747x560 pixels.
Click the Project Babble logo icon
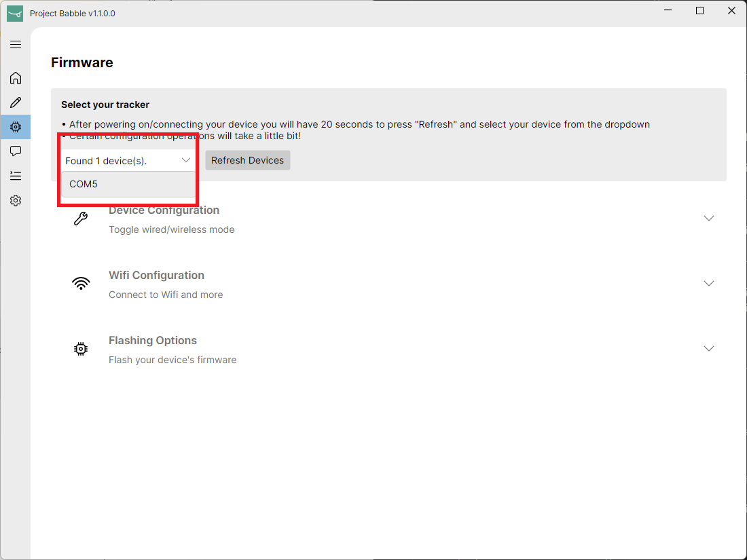pyautogui.click(x=15, y=14)
